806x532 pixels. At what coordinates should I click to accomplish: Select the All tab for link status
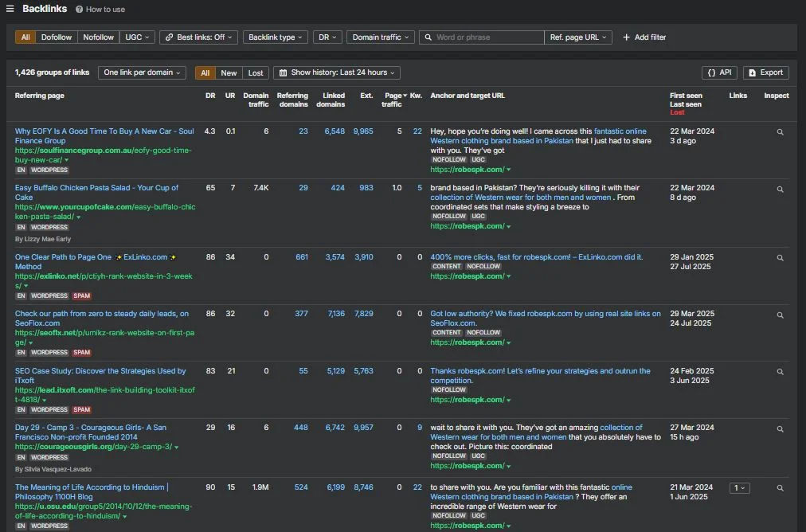click(205, 72)
